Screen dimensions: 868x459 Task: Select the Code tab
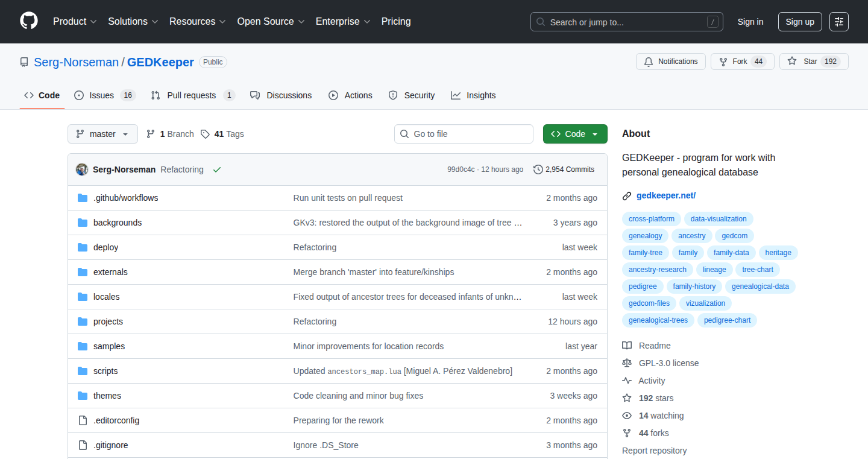42,95
